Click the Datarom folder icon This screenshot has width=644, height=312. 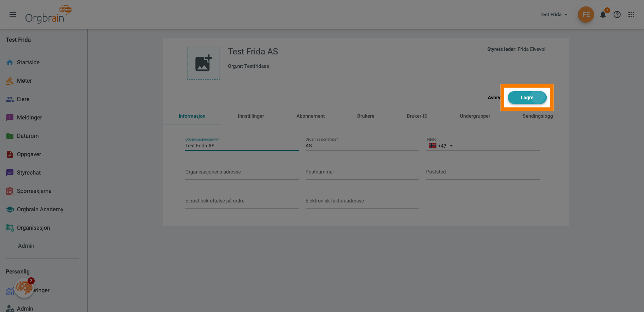10,136
